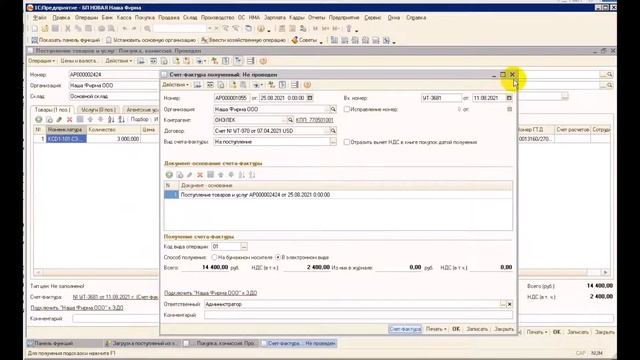The height and width of the screenshot is (360, 640).
Task: Open the Покупка menu
Action: pyautogui.click(x=144, y=18)
